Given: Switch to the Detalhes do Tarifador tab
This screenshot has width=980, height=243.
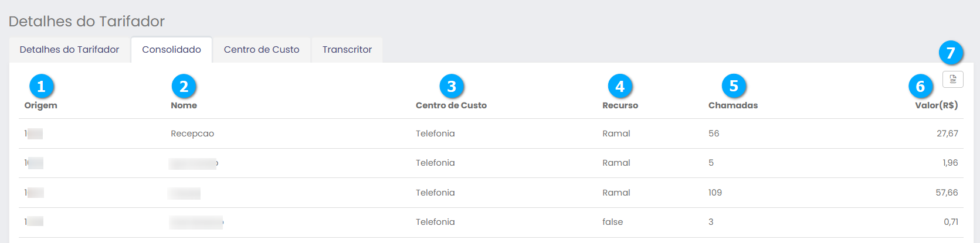Looking at the screenshot, I should [x=69, y=50].
